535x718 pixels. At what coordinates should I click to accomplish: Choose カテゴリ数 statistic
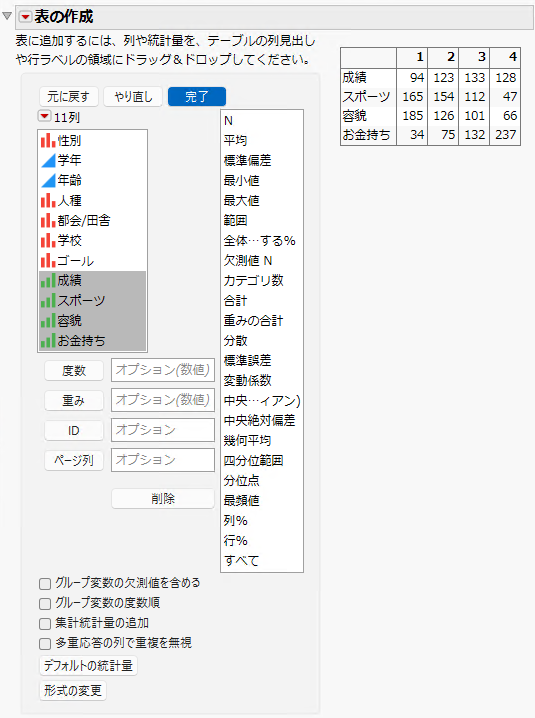click(253, 280)
